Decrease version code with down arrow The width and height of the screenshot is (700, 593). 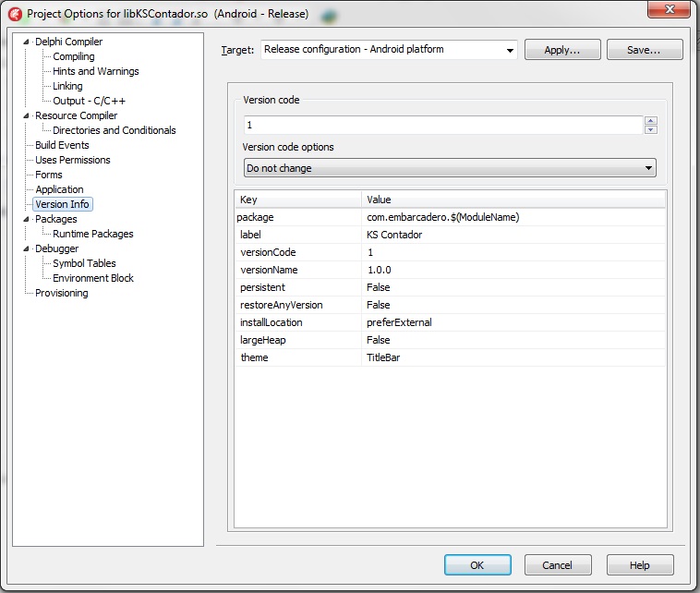pyautogui.click(x=650, y=129)
